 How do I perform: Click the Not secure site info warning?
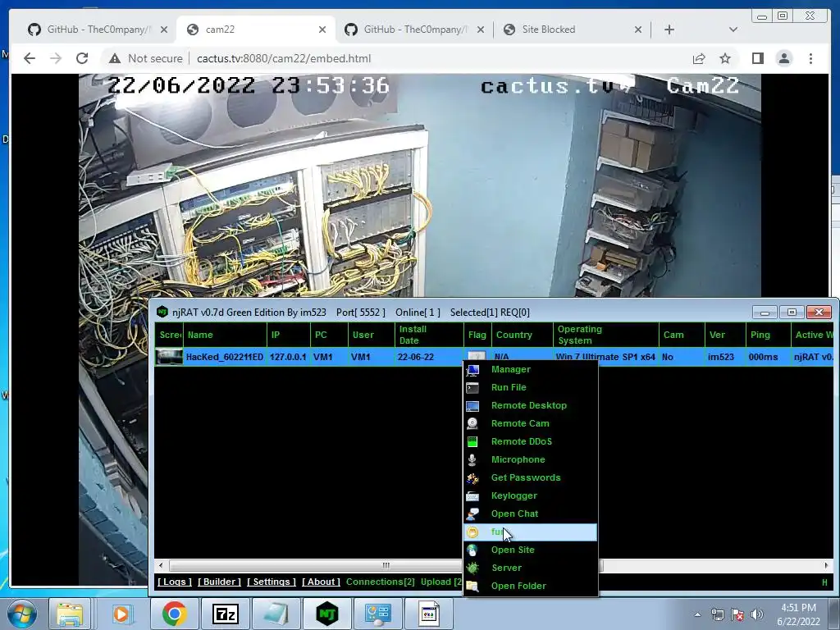coord(145,58)
